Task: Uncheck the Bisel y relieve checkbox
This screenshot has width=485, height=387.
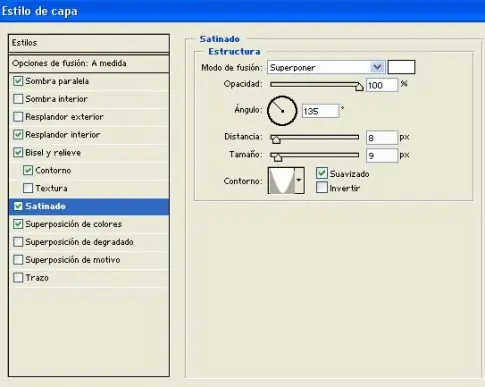Action: pyautogui.click(x=18, y=153)
